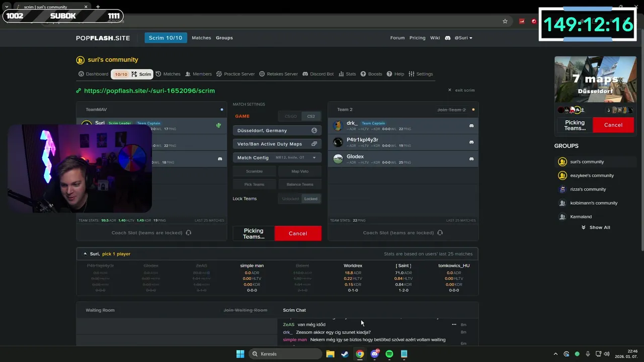Open rizza's community group
Viewport: 644px width, 362px height.
tap(588, 189)
